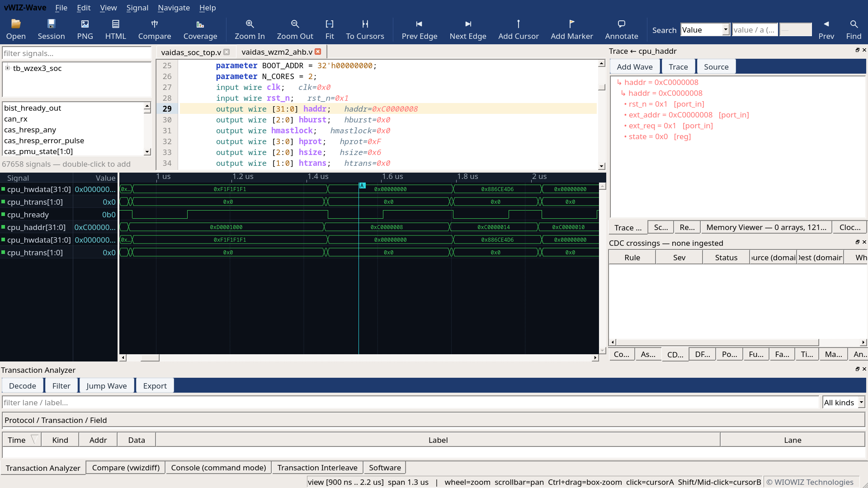The image size is (868, 488).
Task: Select cas_hresp_error_pulse signal
Action: [x=44, y=141]
